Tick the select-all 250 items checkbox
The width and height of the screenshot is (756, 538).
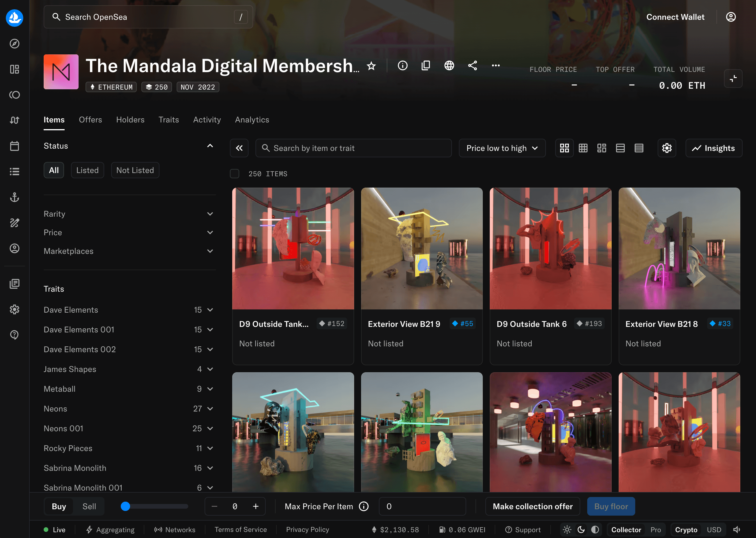[x=234, y=174]
